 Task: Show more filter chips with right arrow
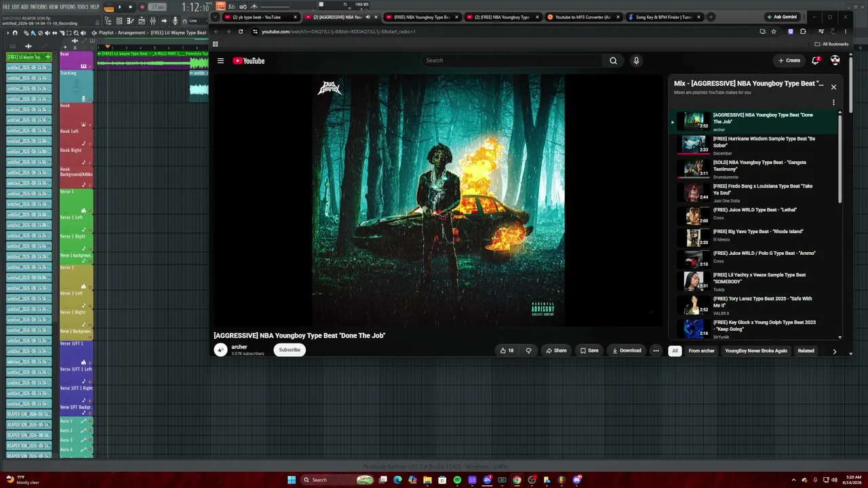tap(834, 351)
